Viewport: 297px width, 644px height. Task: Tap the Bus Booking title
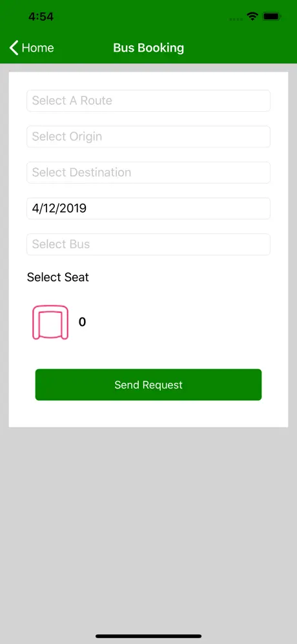(x=148, y=48)
